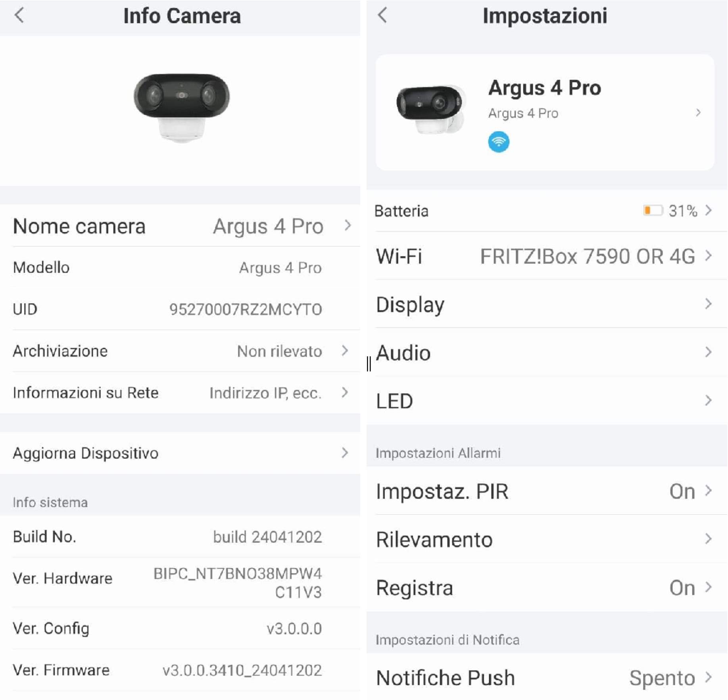Open Aggiorna Dispositivo
The width and height of the screenshot is (728, 700).
(179, 452)
